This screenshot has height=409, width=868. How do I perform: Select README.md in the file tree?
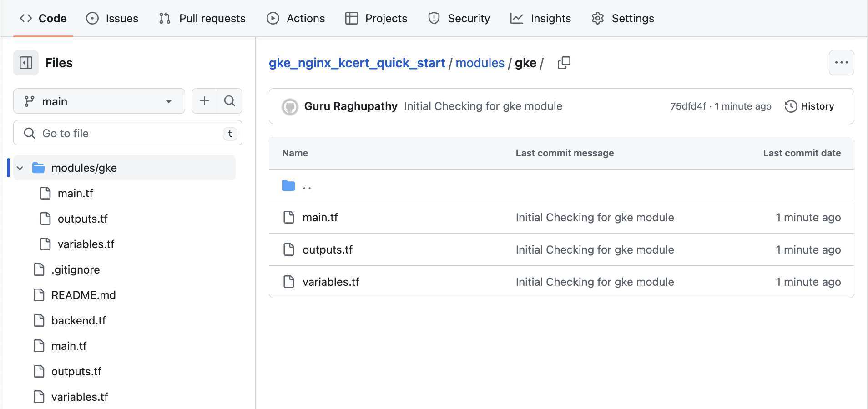pos(83,295)
